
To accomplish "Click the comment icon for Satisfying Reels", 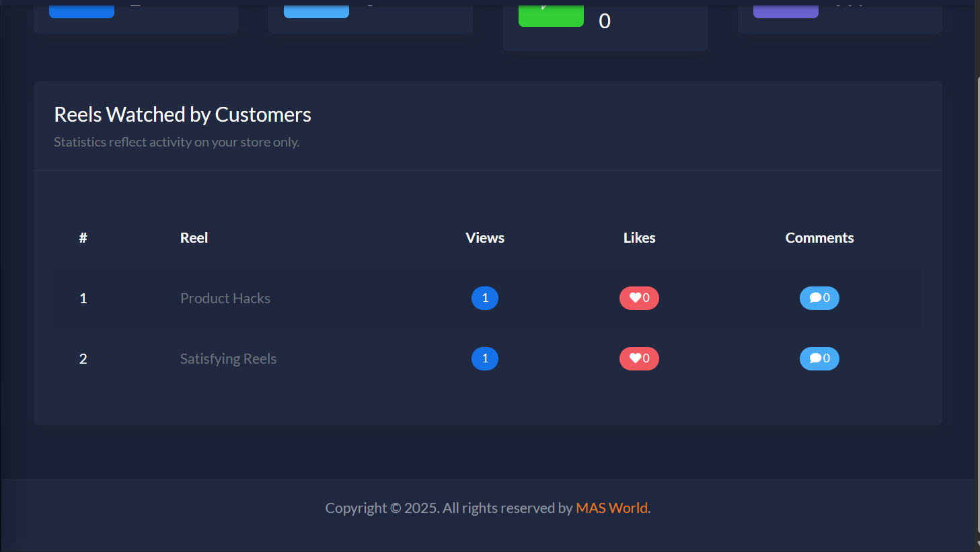I will (x=814, y=358).
